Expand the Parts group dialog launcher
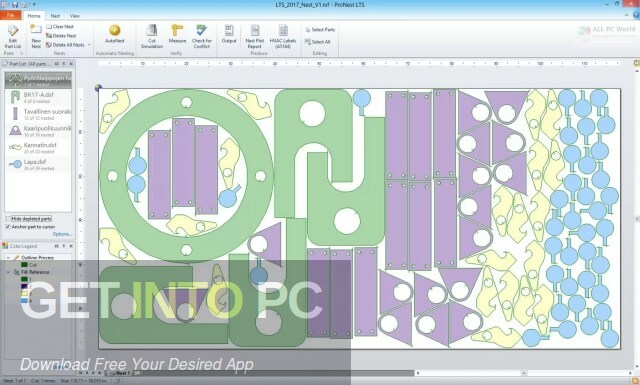The width and height of the screenshot is (640, 385). tap(22, 53)
